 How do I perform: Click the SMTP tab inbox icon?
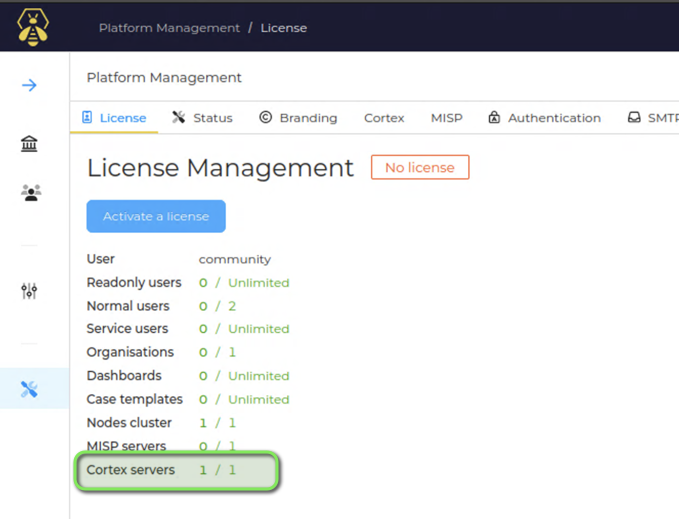634,117
